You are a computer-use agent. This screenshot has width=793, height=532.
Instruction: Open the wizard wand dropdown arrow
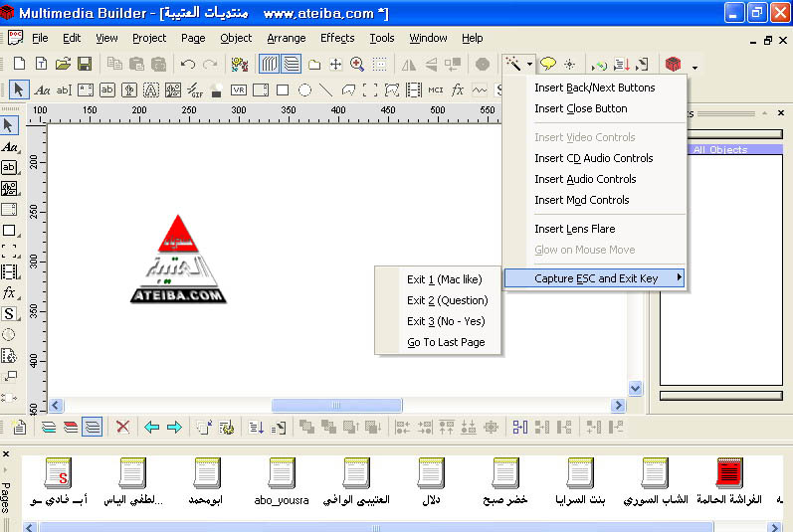(x=529, y=65)
